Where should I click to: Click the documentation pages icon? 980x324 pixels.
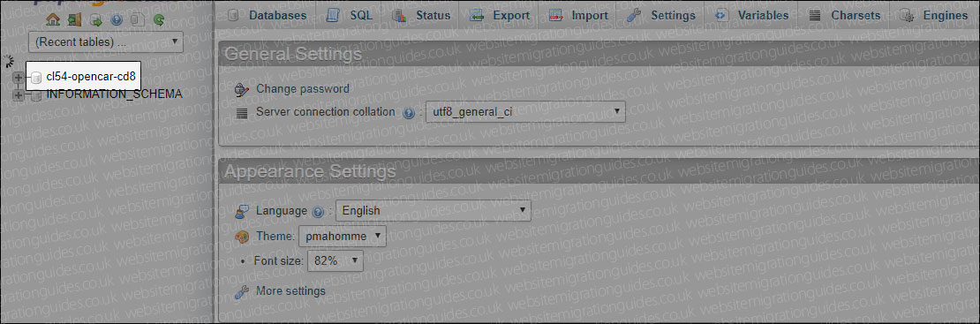(138, 20)
